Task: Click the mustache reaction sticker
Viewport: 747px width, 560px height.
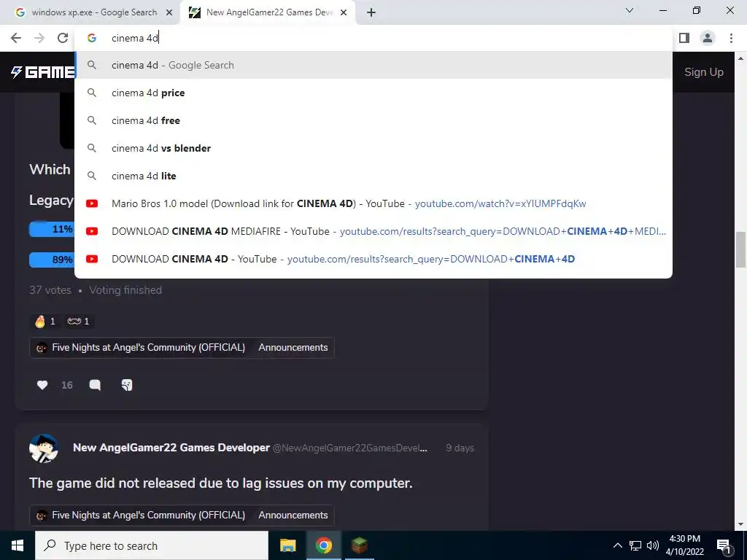Action: click(x=79, y=322)
